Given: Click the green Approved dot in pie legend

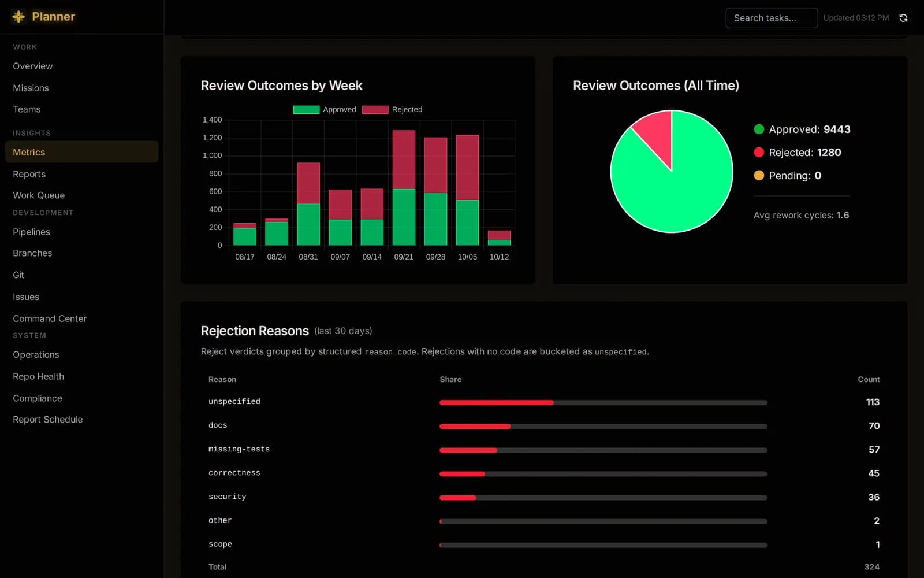Looking at the screenshot, I should coord(759,129).
